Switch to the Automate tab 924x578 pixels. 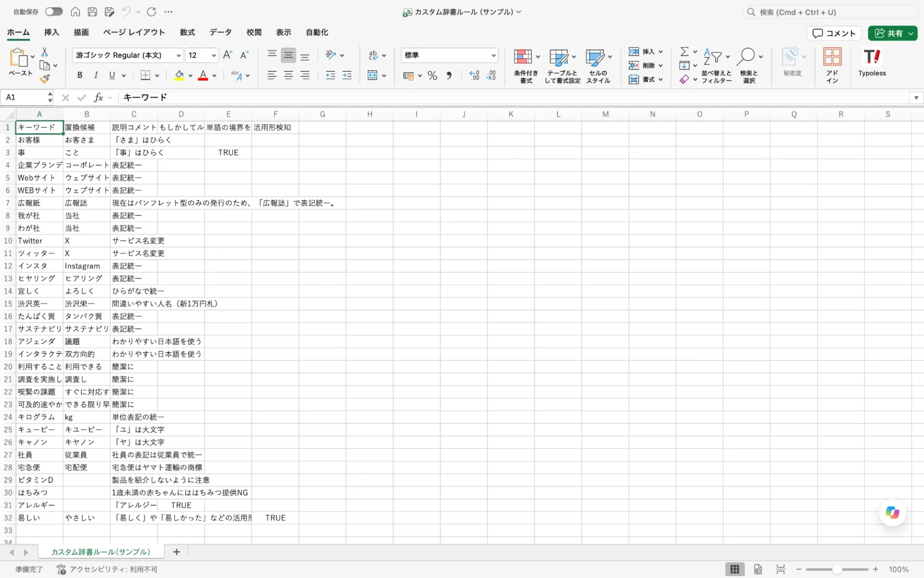[x=317, y=32]
